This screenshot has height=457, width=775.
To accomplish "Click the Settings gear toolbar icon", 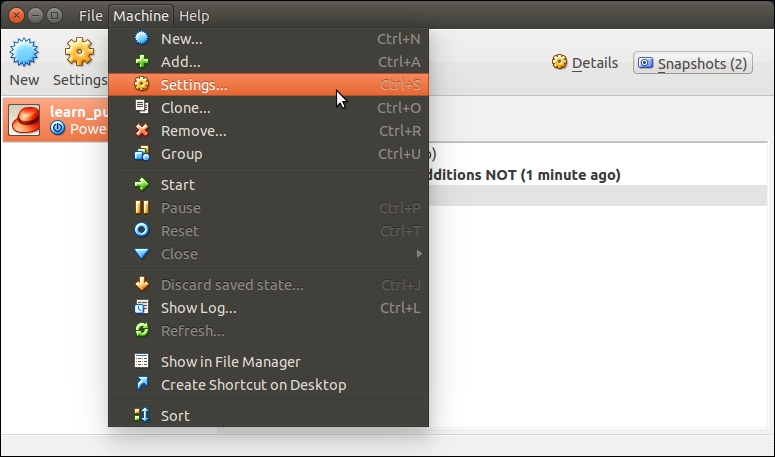I will pos(80,54).
